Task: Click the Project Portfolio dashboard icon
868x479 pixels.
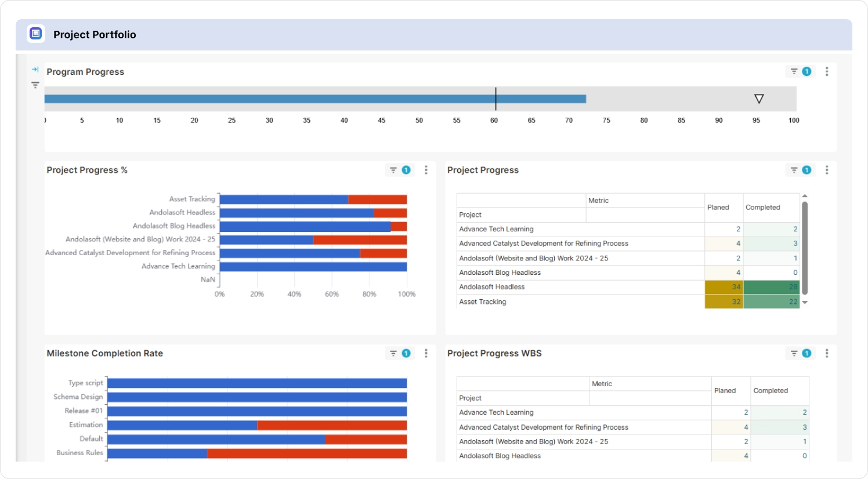Action: pyautogui.click(x=36, y=34)
